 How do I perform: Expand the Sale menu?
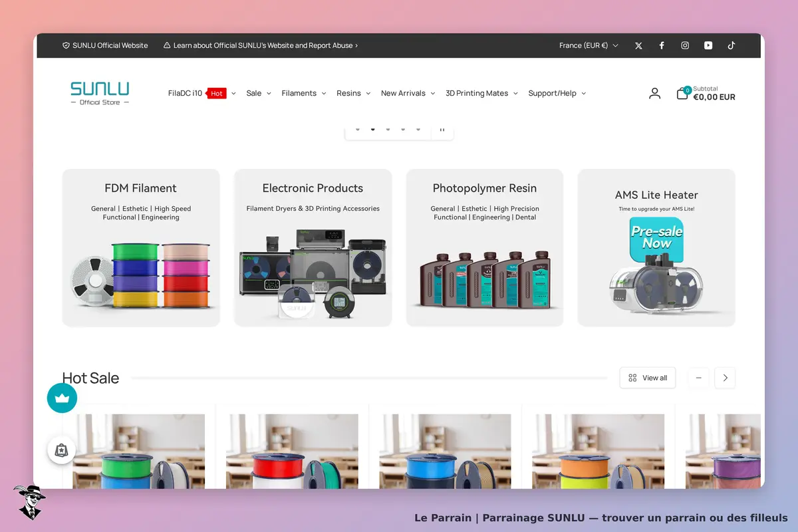(259, 94)
